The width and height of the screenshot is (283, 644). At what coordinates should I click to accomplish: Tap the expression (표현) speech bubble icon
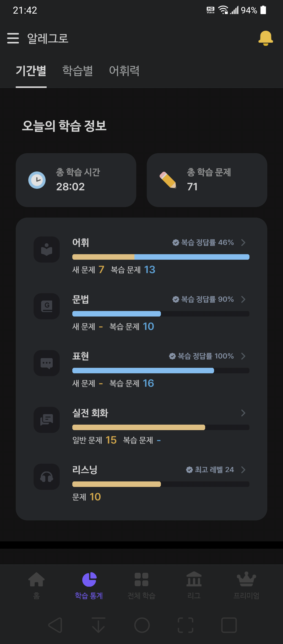[47, 363]
